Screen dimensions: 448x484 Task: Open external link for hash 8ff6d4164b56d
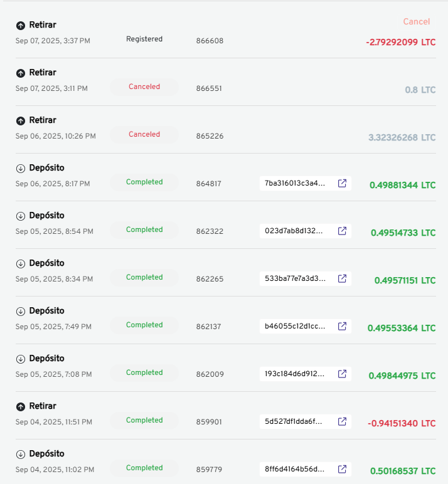click(x=343, y=470)
